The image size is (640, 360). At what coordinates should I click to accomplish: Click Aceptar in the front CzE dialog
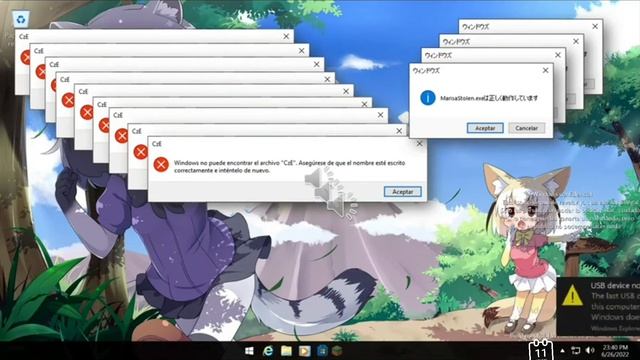[402, 191]
